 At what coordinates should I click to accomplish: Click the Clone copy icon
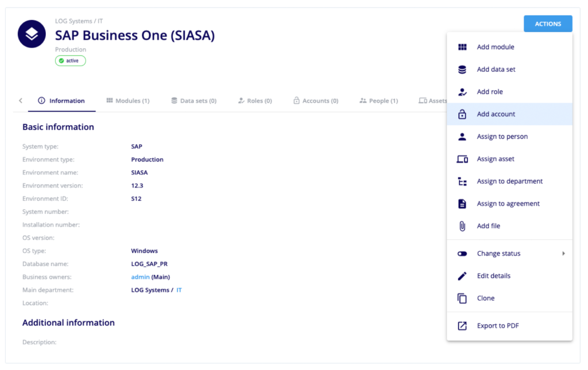462,298
